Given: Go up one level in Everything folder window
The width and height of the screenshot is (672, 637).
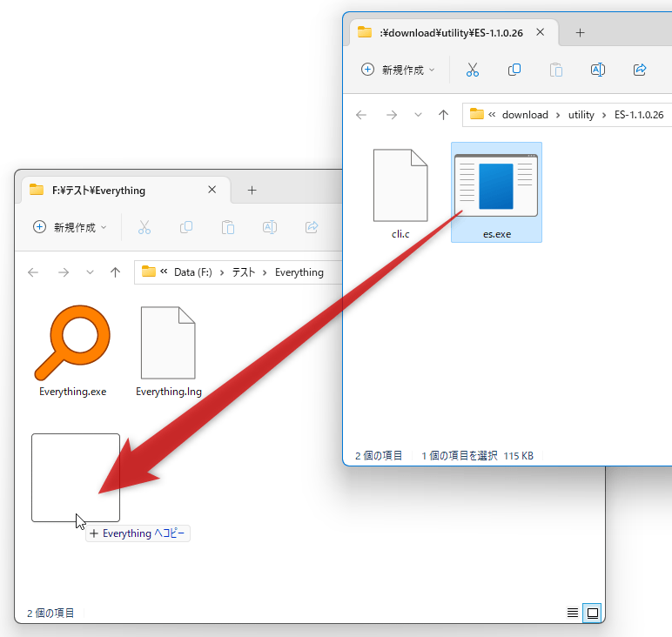Looking at the screenshot, I should pyautogui.click(x=115, y=272).
